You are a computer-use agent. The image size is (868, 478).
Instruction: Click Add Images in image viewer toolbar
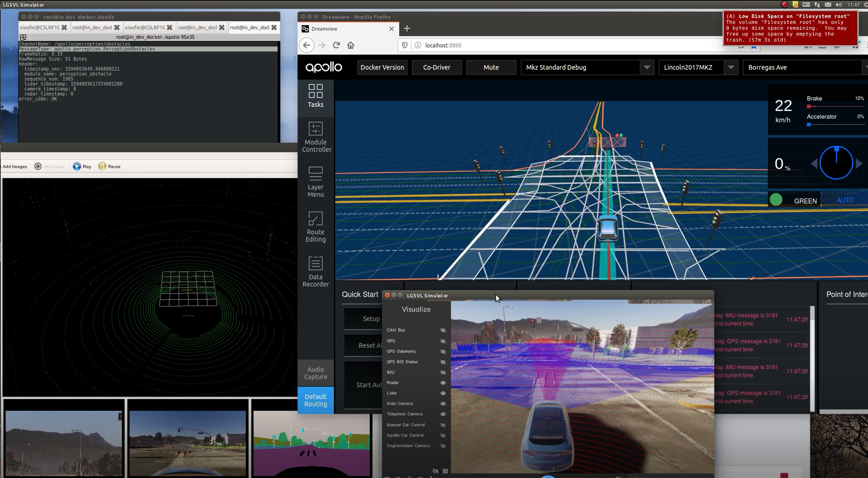[x=15, y=166]
